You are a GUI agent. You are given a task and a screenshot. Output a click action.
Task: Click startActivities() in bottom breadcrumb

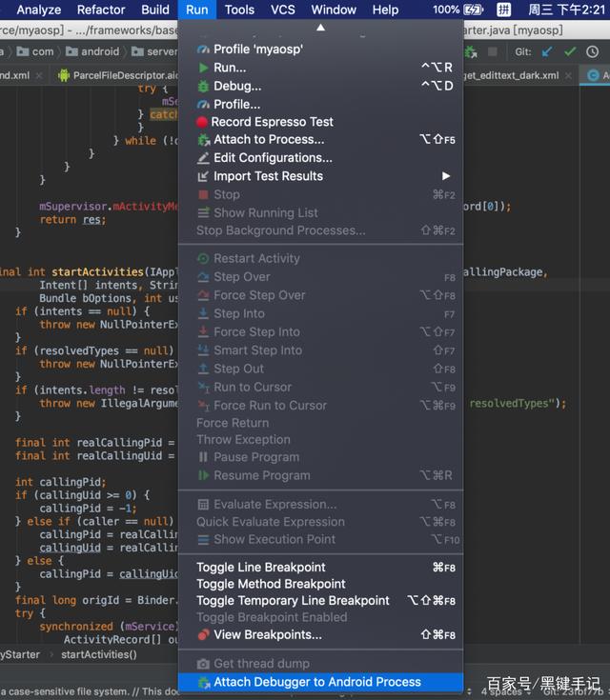(99, 654)
